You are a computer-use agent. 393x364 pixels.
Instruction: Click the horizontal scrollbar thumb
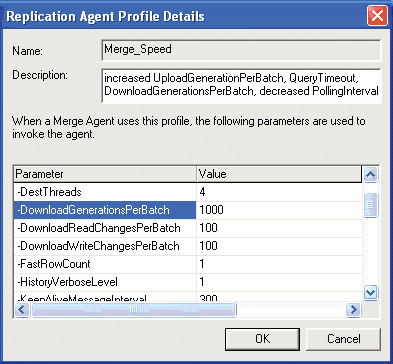coord(134,310)
